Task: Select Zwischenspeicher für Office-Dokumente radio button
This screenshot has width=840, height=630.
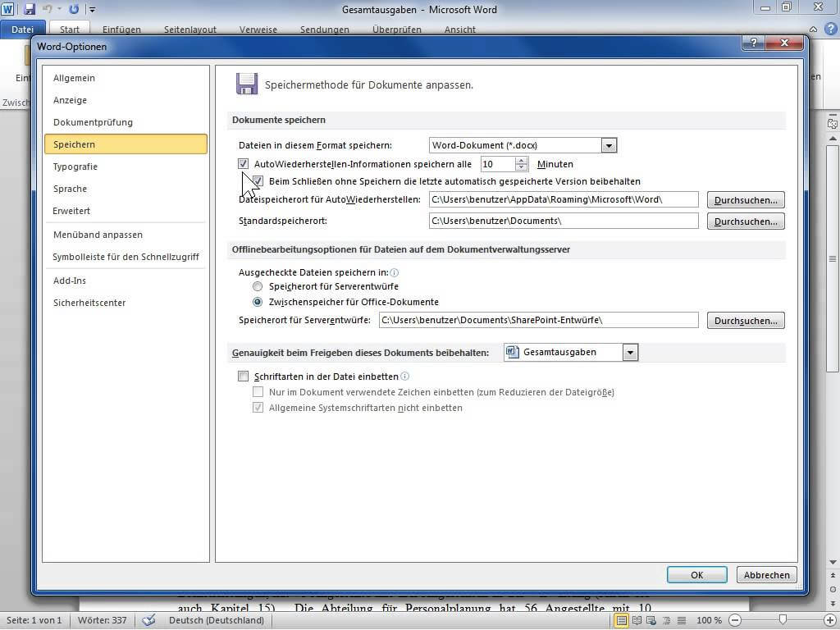Action: pyautogui.click(x=258, y=302)
